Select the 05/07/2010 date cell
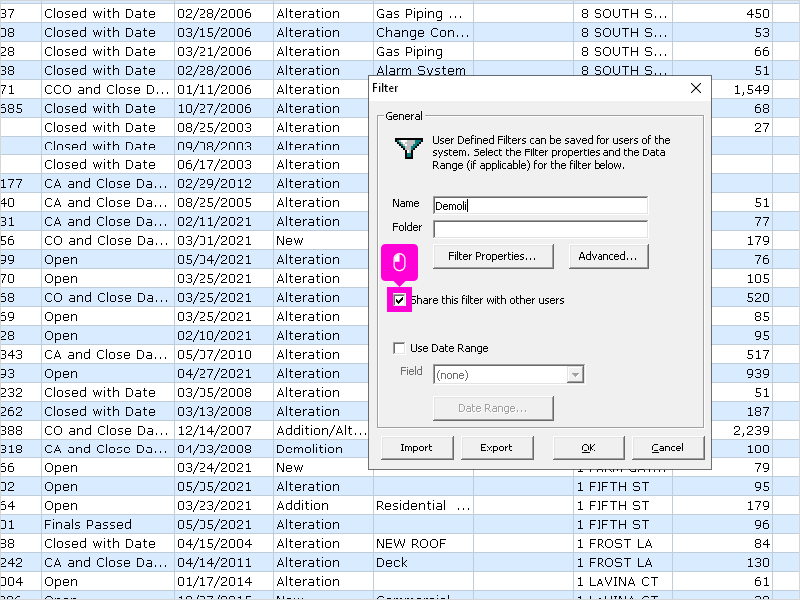The height and width of the screenshot is (600, 800). (x=224, y=355)
